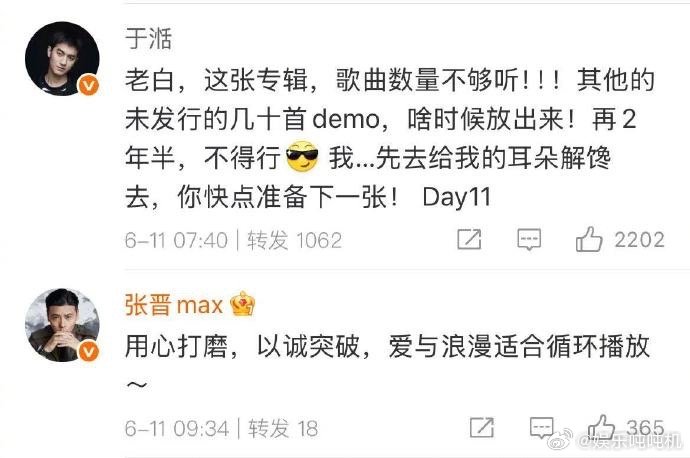Click the 6-11 07:40 timestamp

click(x=176, y=241)
